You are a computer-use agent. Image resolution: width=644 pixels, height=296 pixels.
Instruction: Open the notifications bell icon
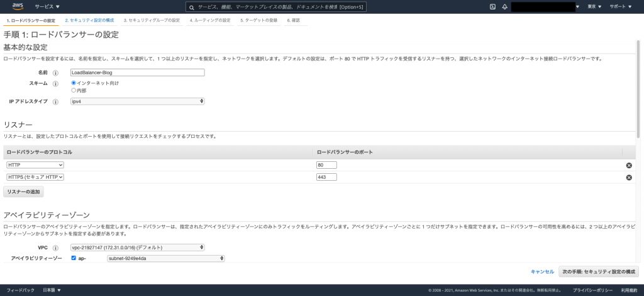(x=505, y=6)
